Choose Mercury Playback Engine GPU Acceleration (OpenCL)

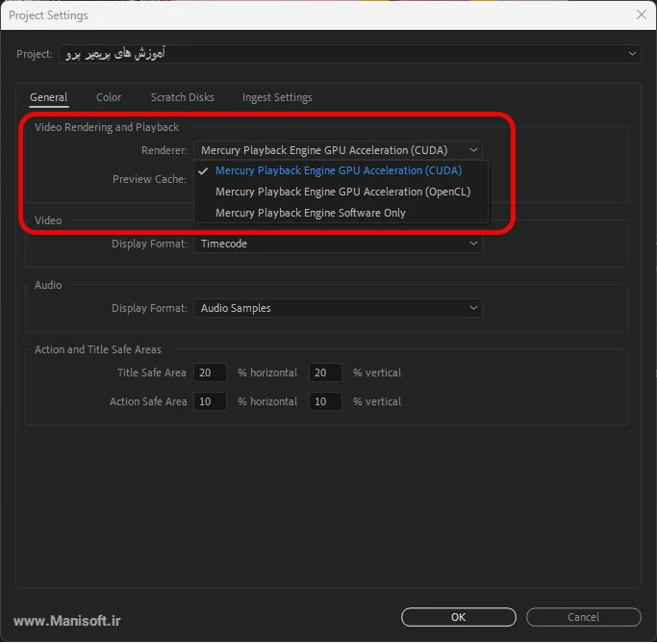point(342,192)
